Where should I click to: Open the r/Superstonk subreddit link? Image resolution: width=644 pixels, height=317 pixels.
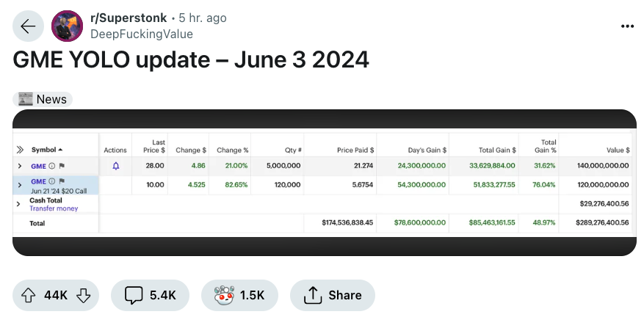click(x=129, y=18)
